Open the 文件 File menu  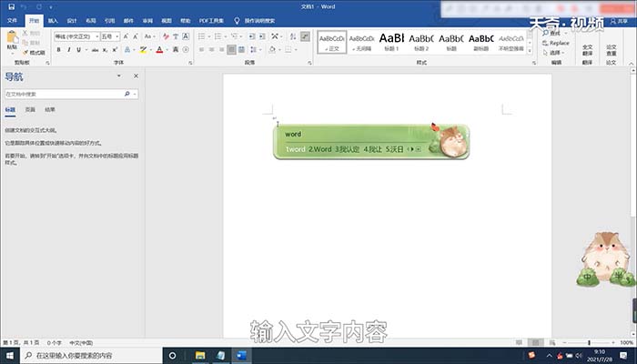click(12, 21)
